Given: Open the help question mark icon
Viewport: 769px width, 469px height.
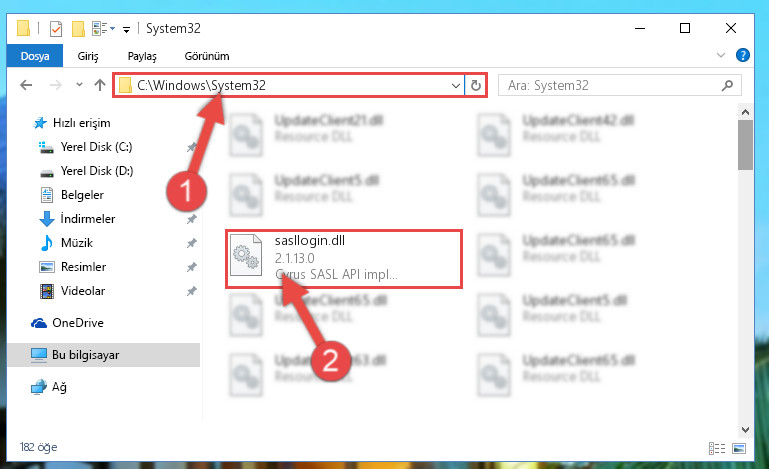Looking at the screenshot, I should pyautogui.click(x=743, y=55).
